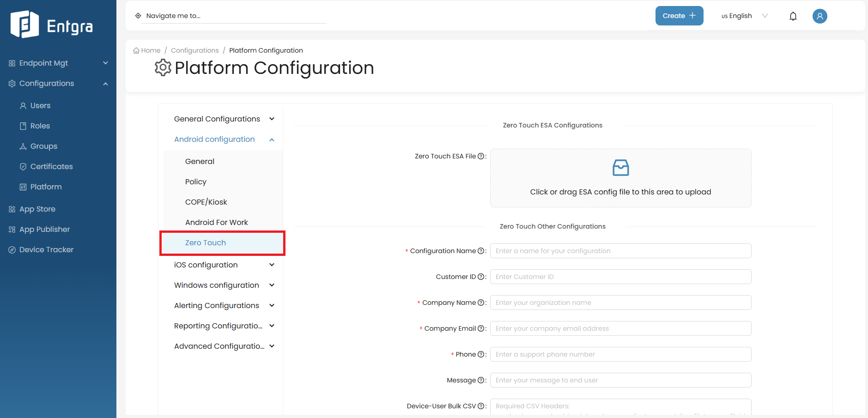Show help for Company Email
Image resolution: width=868 pixels, height=418 pixels.
pos(481,328)
